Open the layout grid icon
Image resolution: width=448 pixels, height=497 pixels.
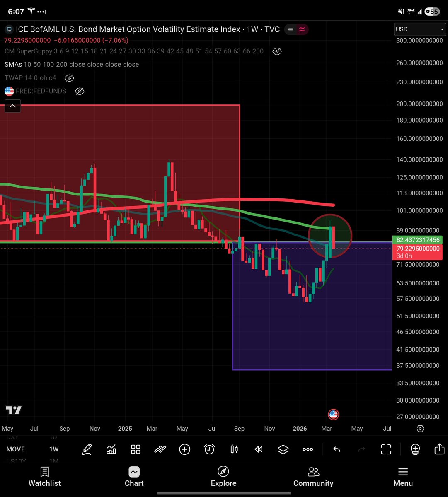pos(136,449)
